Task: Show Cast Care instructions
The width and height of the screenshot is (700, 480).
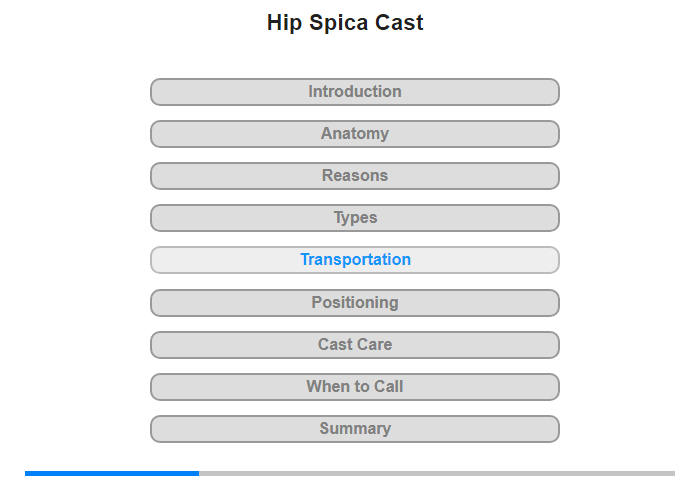Action: pos(355,345)
